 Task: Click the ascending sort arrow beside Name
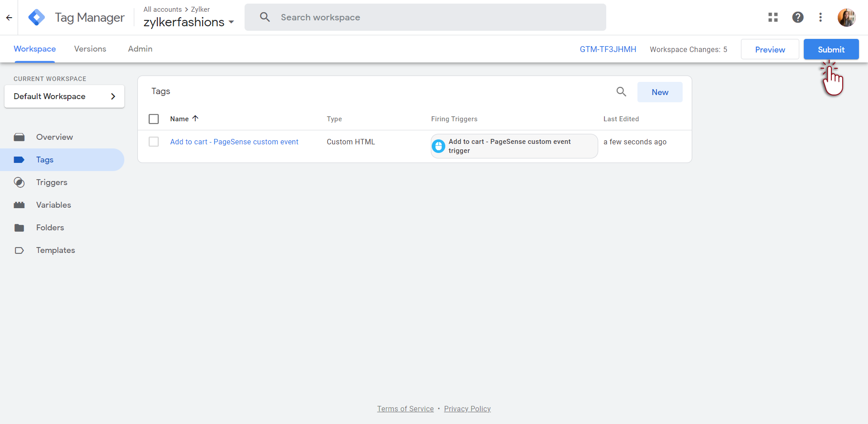pos(195,119)
